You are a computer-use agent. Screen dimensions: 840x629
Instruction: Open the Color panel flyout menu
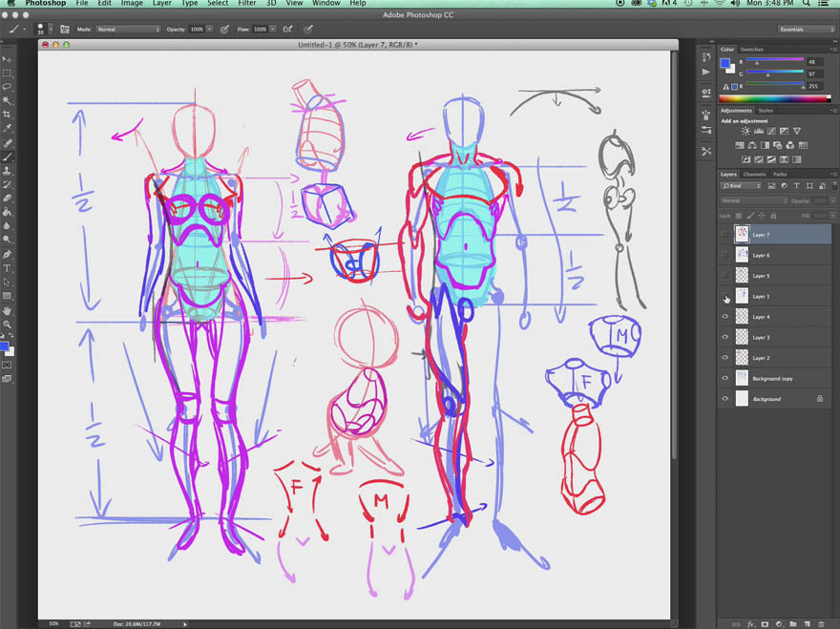point(833,50)
